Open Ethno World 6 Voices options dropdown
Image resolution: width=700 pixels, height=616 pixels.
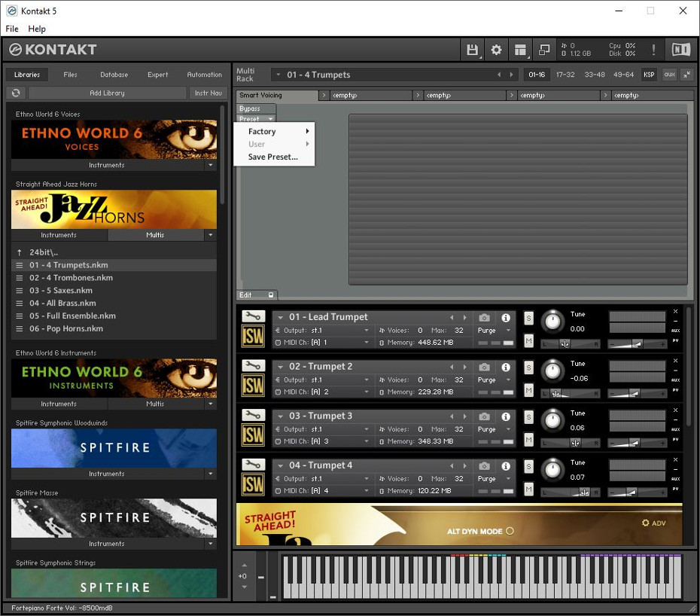point(210,165)
